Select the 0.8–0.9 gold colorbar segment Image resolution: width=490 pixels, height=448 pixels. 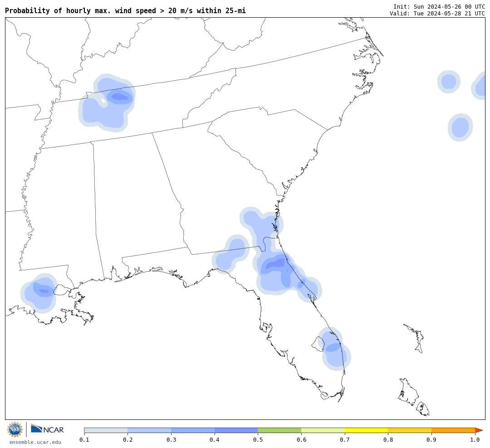point(410,430)
